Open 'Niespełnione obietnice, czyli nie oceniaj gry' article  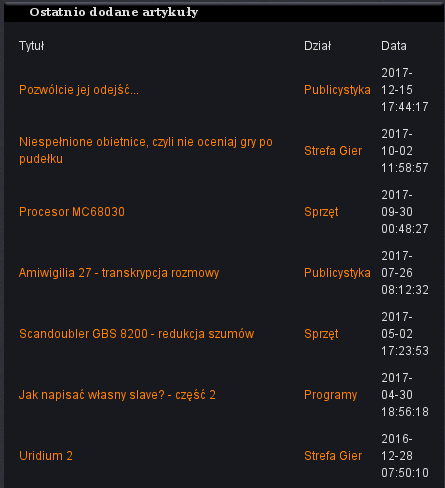pos(146,150)
